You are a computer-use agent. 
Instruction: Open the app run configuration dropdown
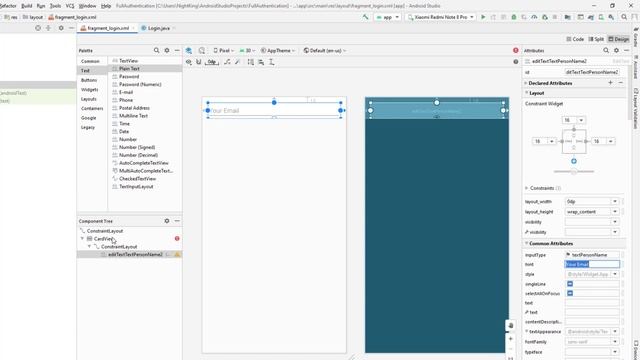[x=387, y=17]
